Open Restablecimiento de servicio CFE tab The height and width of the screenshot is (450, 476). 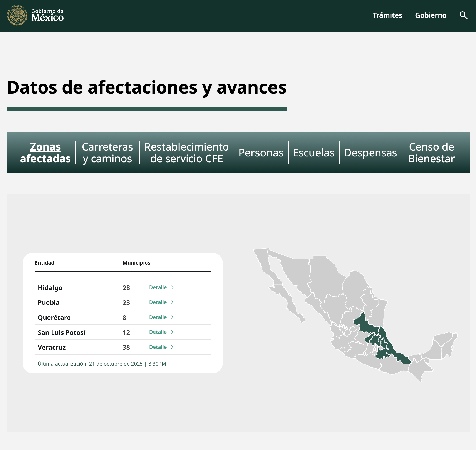pyautogui.click(x=186, y=153)
